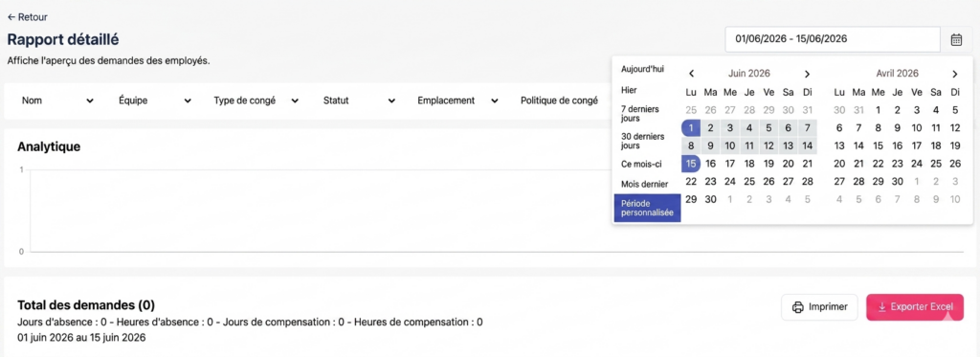Click the text 01 juin 2026 au 15 juin 2026

(82, 338)
